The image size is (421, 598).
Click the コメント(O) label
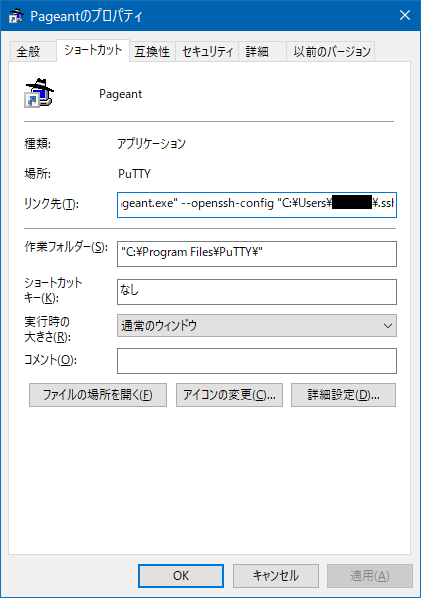50,360
